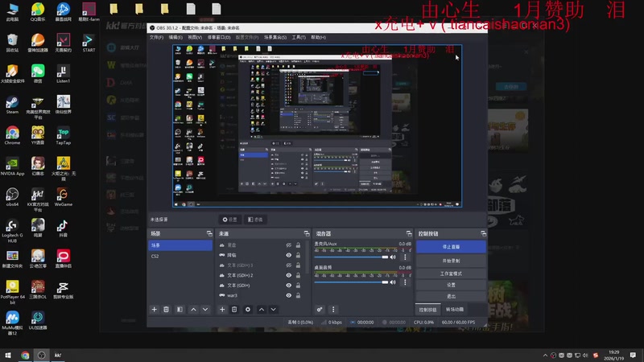Screen dimensions: 644x362
Task: Launch TapTap desktop shortcut
Action: (63, 136)
